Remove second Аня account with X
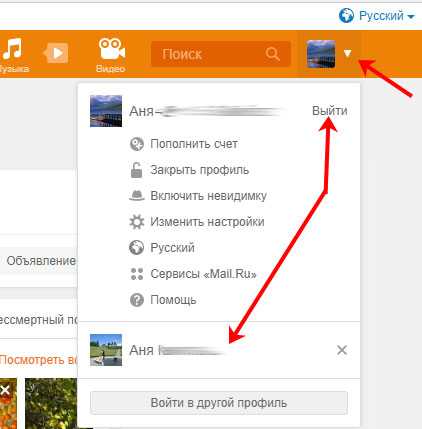The height and width of the screenshot is (429, 422). pyautogui.click(x=342, y=350)
